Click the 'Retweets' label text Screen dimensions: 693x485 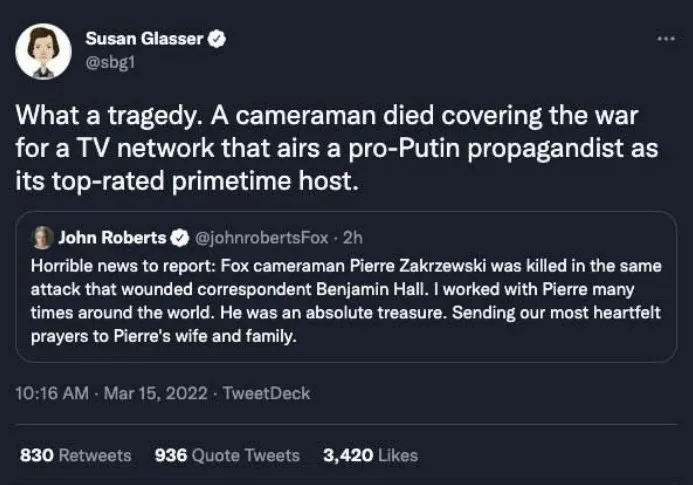(94, 455)
